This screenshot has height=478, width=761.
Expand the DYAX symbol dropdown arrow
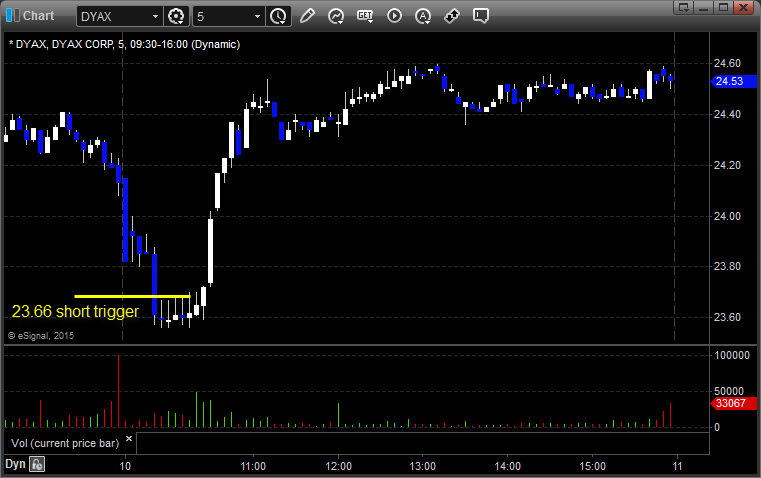155,16
